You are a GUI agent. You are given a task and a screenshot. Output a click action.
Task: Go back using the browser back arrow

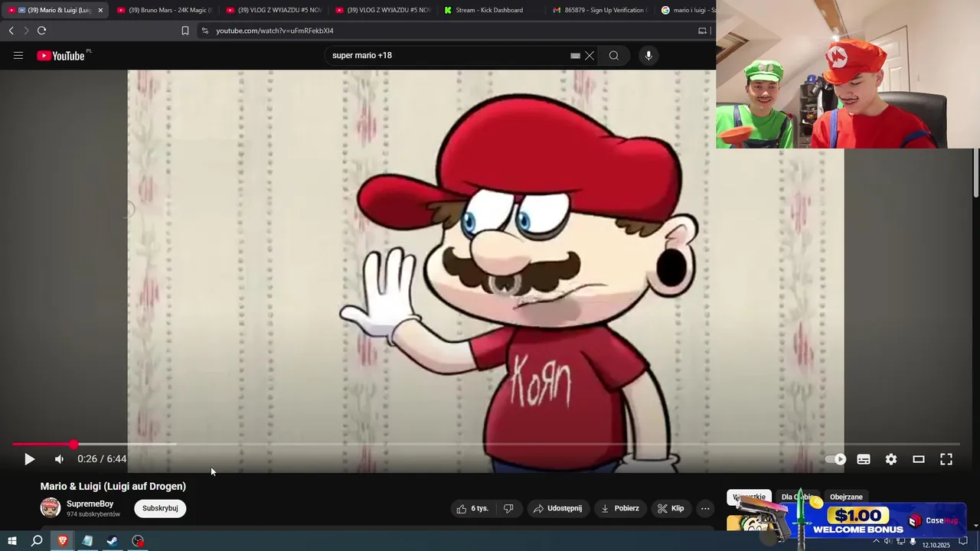[x=11, y=31]
